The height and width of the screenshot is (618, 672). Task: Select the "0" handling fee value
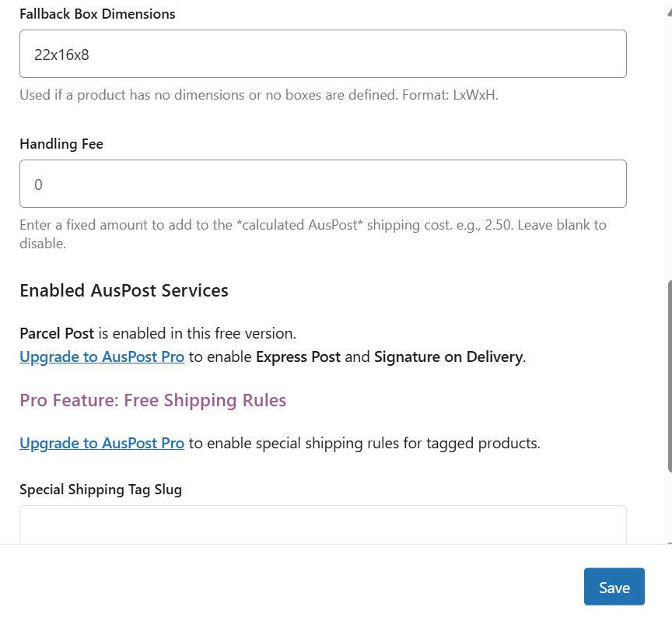point(40,184)
